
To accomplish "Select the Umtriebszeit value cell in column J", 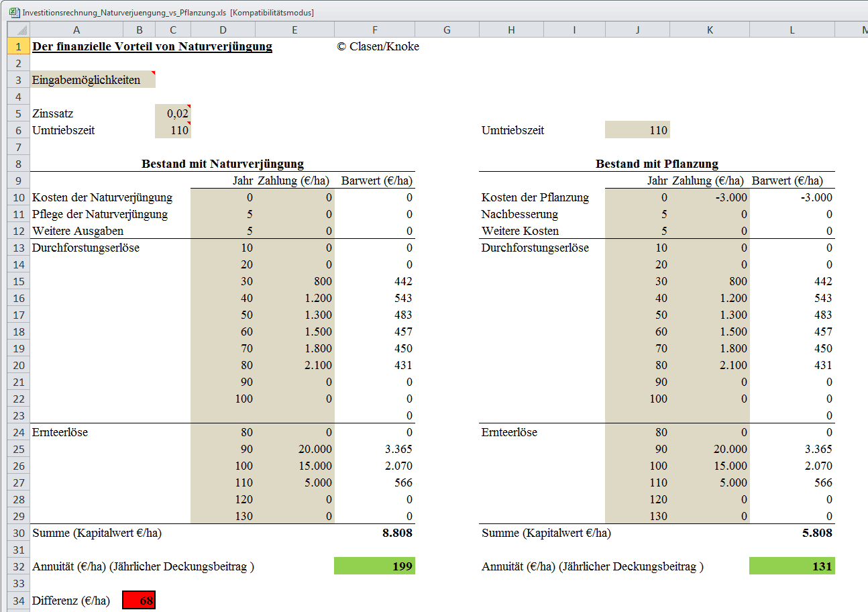I will coord(637,130).
